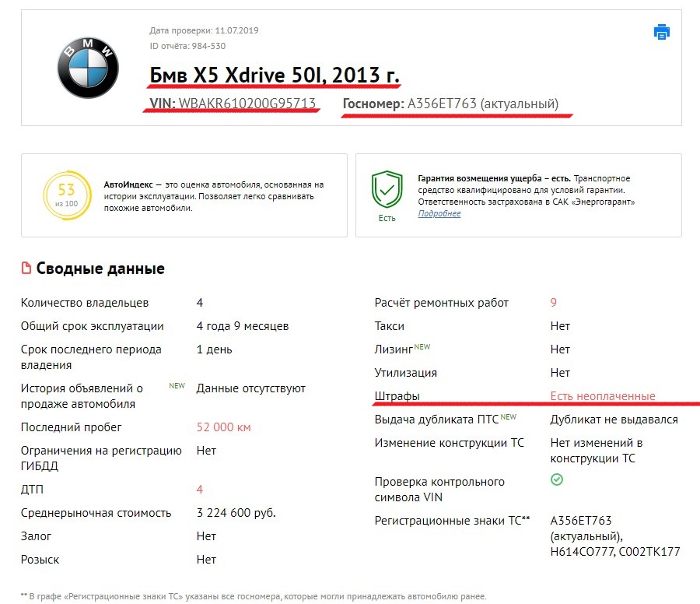
Task: Click the Сводные данные section heading
Action: [x=100, y=268]
